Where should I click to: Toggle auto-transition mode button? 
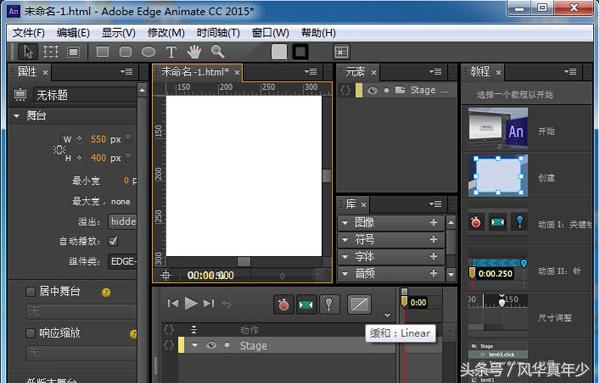tap(306, 304)
